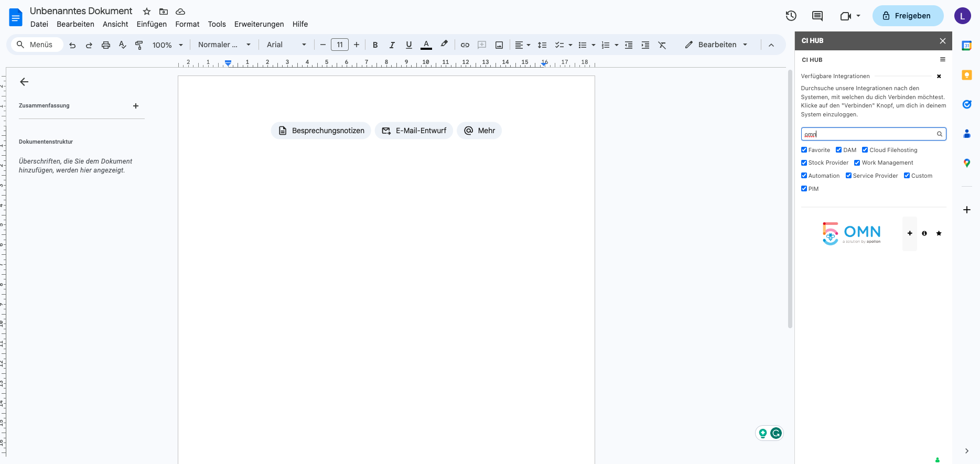Uncheck the Stock Provider checkbox
The height and width of the screenshot is (464, 980).
point(804,163)
